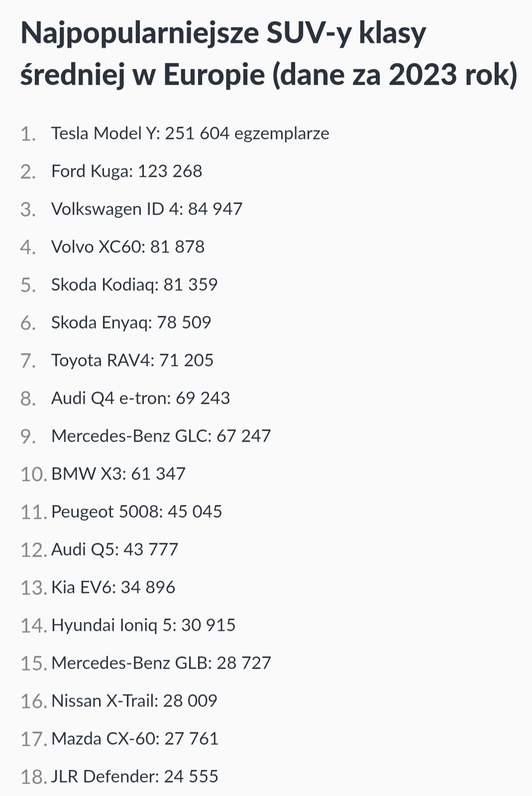Tap the Audi Q5 list item
The image size is (532, 796).
coord(114,550)
